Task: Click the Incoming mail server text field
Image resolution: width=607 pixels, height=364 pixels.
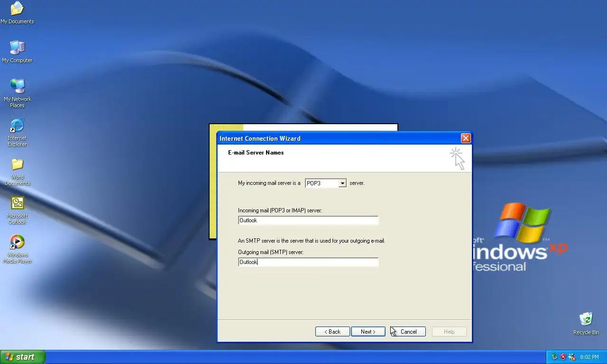Action: click(x=308, y=220)
